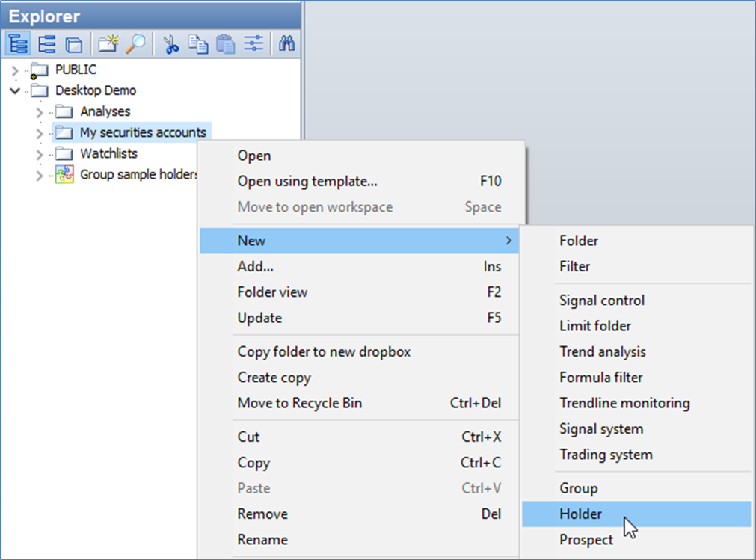Expand the Analyses folder arrow
The height and width of the screenshot is (560, 756).
pos(40,112)
